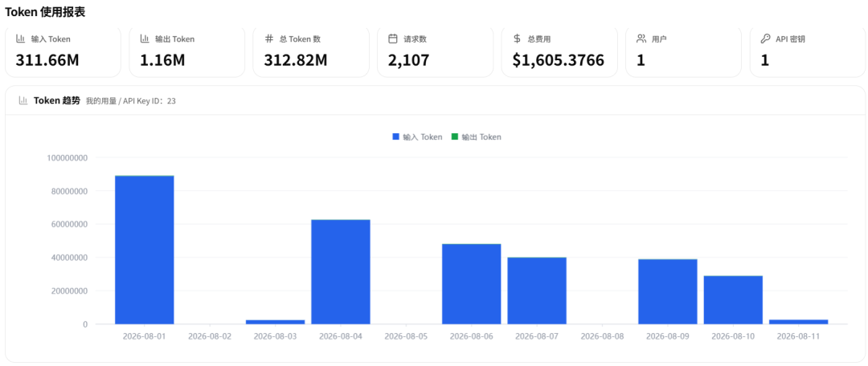Select the 2026-08-07 bar in chart
Viewport: 868px width, 366px height.
tap(537, 291)
